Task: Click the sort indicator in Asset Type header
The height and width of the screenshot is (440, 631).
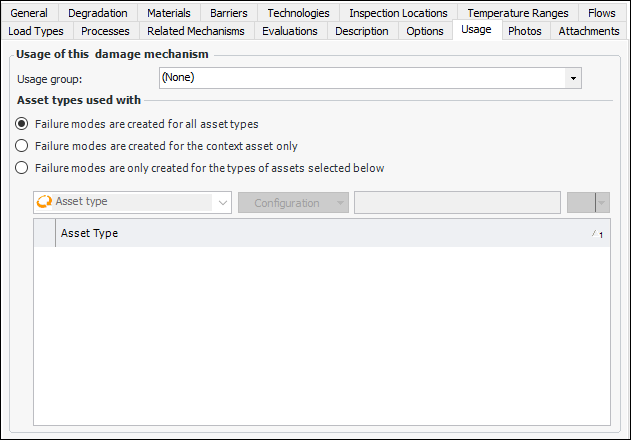Action: 599,234
